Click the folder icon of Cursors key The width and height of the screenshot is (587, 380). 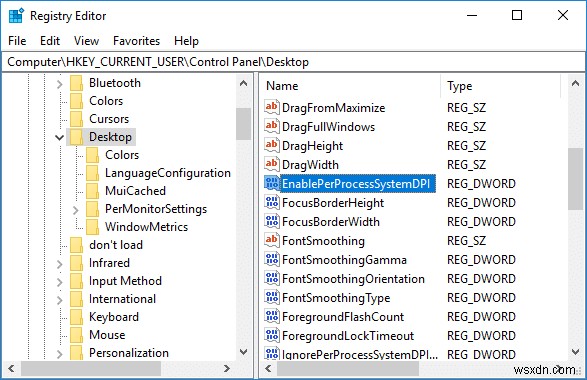tap(77, 119)
